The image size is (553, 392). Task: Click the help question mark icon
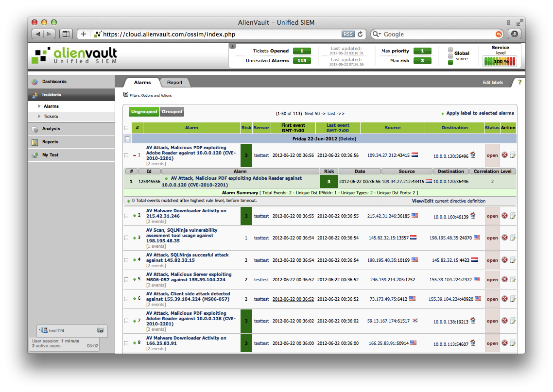tap(519, 82)
